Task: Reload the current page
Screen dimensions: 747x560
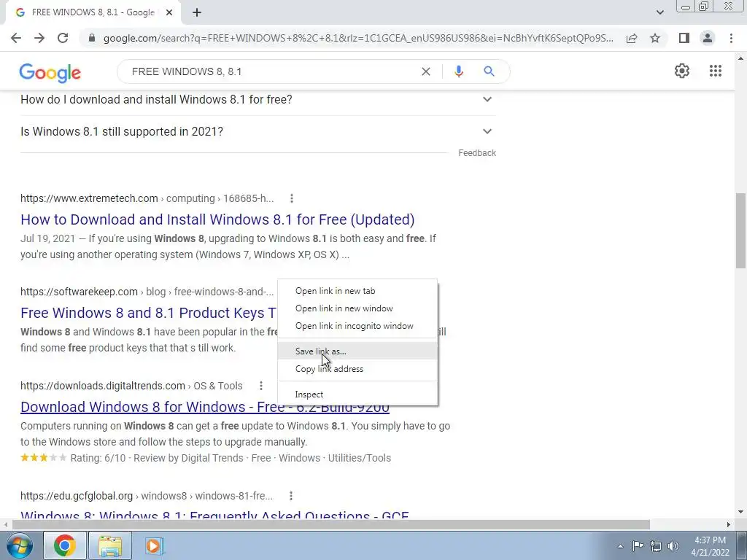Action: pos(63,38)
